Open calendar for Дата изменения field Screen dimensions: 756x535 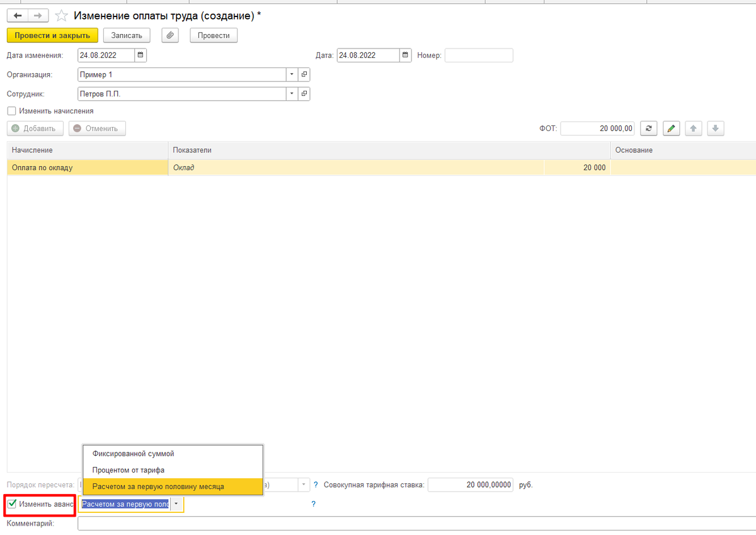click(x=140, y=55)
